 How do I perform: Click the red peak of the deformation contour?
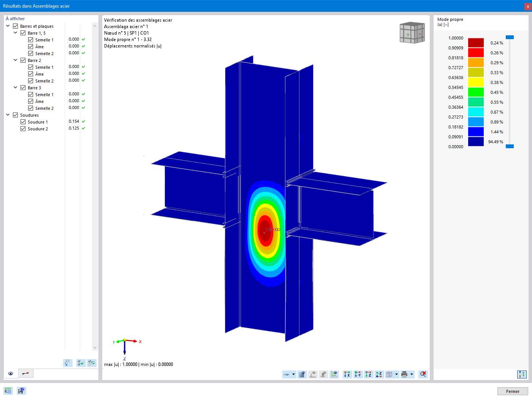click(265, 231)
